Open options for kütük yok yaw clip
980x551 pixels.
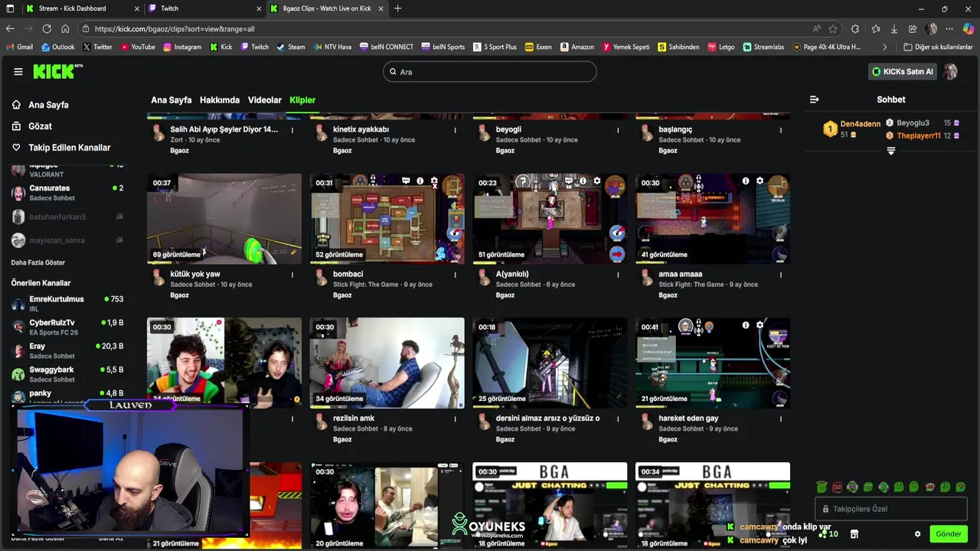click(x=292, y=275)
